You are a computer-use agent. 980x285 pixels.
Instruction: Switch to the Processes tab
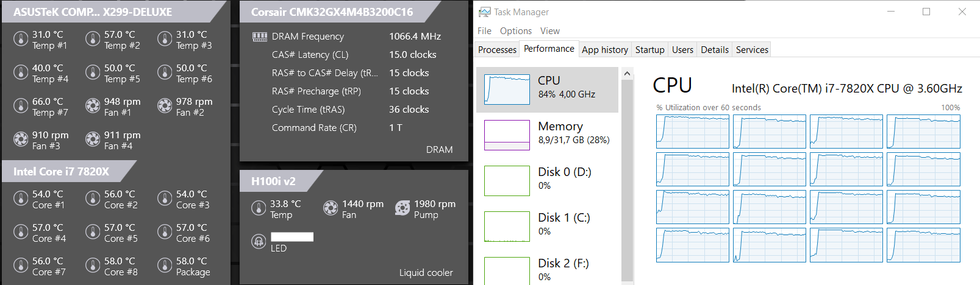(497, 50)
